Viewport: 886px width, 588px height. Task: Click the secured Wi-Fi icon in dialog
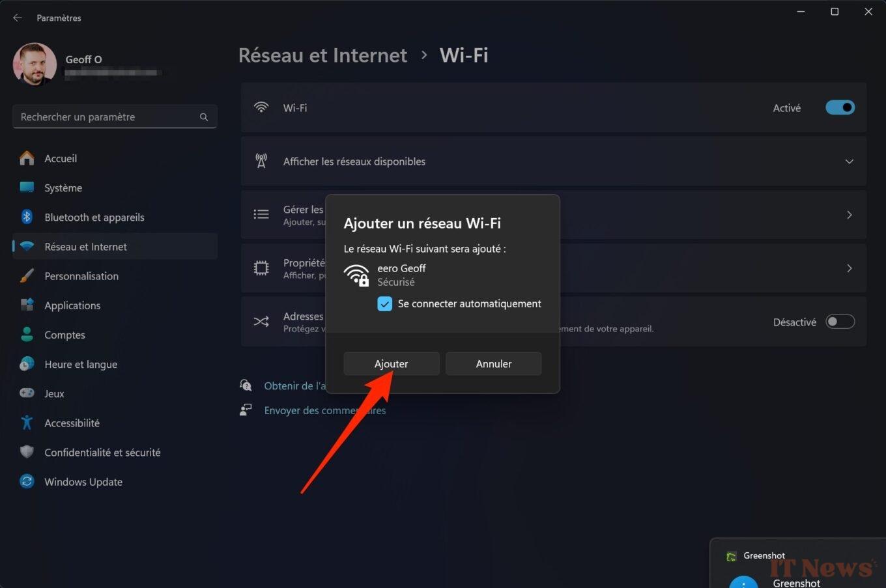pos(356,275)
